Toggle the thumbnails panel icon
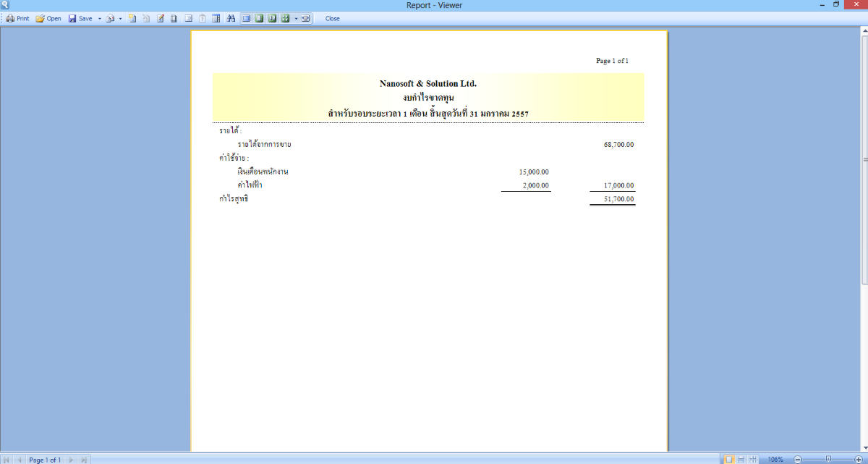 pos(216,18)
